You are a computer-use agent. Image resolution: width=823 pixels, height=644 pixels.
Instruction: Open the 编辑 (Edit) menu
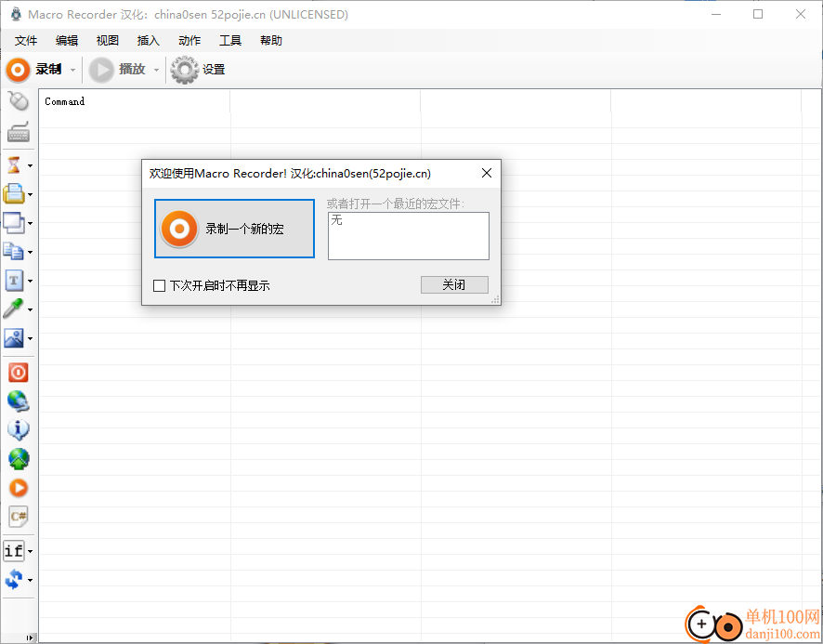67,41
